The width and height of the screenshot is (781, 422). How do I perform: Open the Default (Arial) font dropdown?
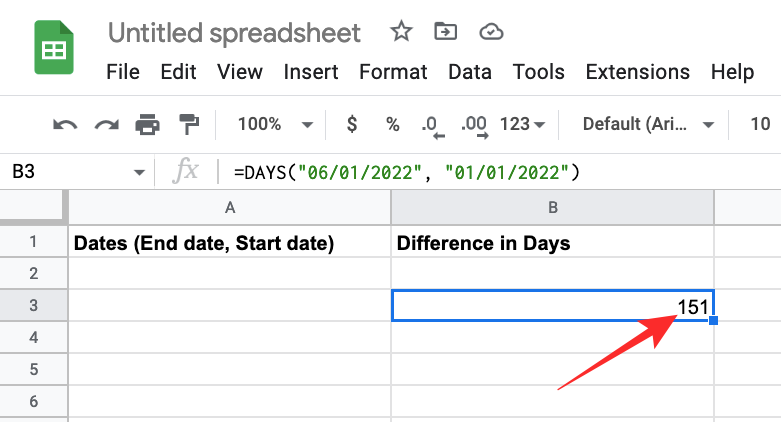tap(649, 125)
